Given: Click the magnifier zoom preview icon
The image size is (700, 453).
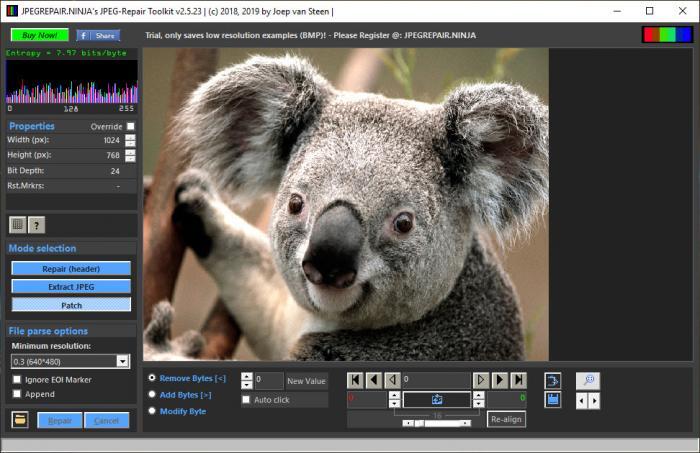Looking at the screenshot, I should 588,380.
